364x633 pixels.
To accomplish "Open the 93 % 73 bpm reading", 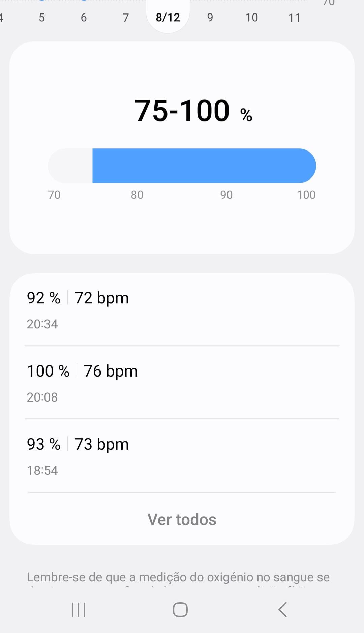I will tap(182, 456).
